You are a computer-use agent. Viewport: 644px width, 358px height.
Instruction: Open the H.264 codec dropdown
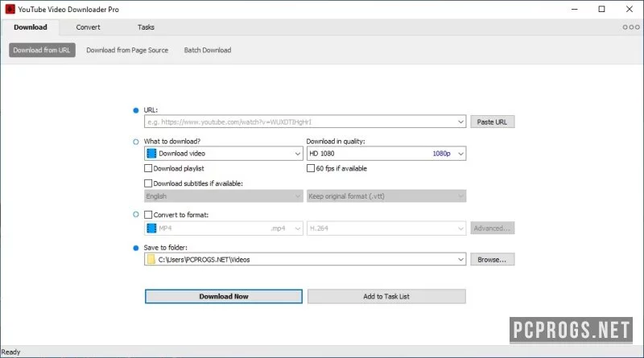click(x=386, y=228)
